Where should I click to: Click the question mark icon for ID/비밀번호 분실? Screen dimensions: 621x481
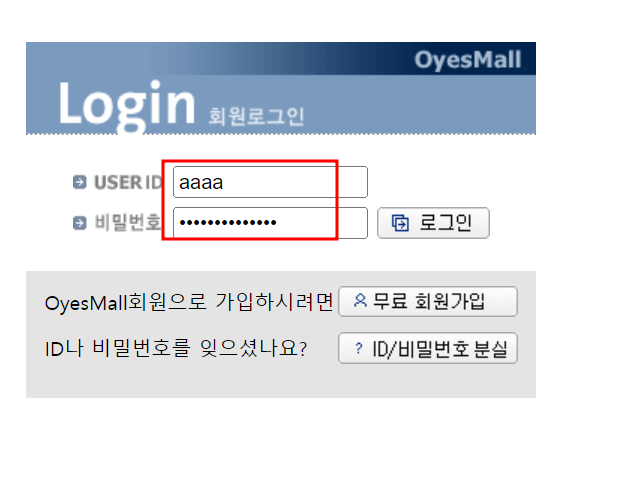click(x=358, y=348)
